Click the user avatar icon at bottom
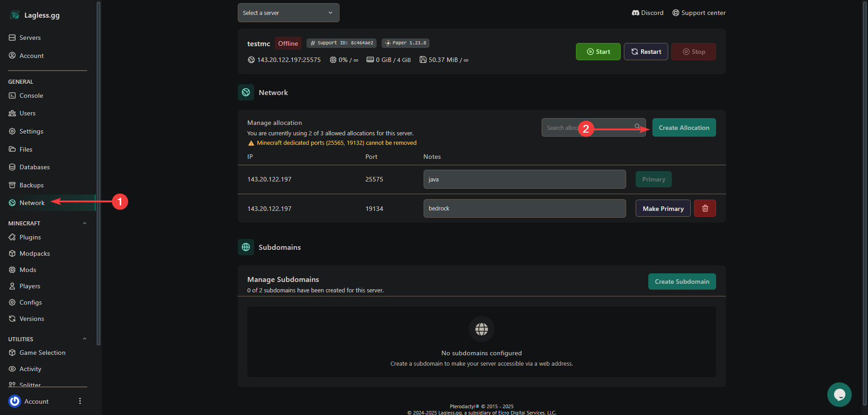Image resolution: width=868 pixels, height=415 pixels. (15, 401)
